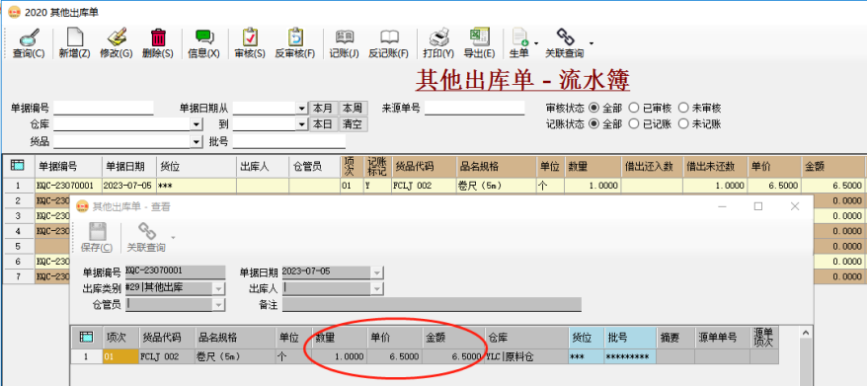Viewport: 868px width, 387px height.
Task: Click 关联查询 in the 查看 dialog
Action: [146, 237]
